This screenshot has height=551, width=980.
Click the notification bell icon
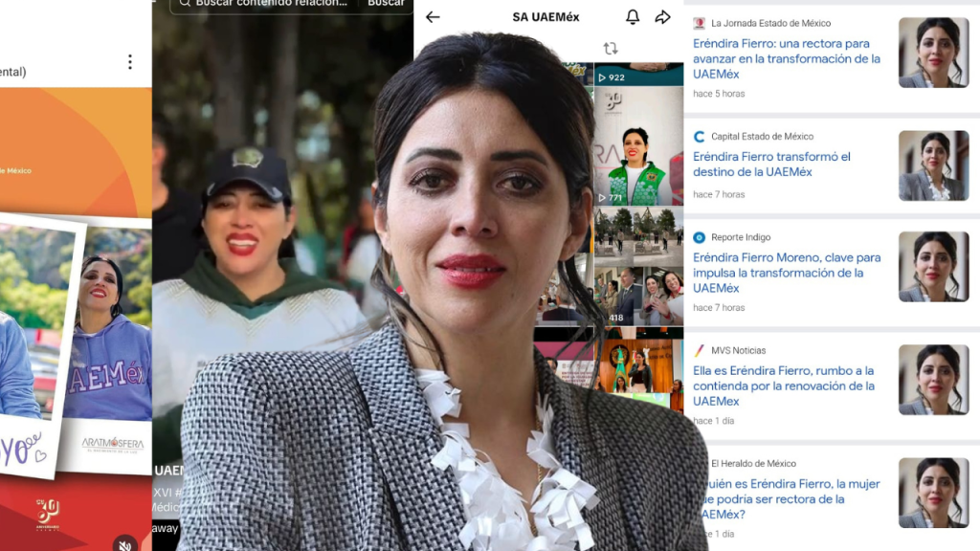click(633, 17)
